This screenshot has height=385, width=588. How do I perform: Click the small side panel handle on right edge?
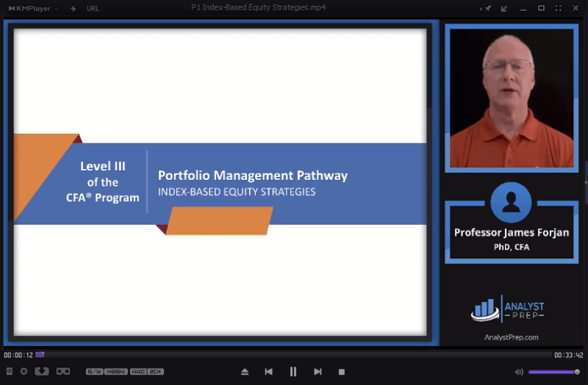(x=586, y=182)
